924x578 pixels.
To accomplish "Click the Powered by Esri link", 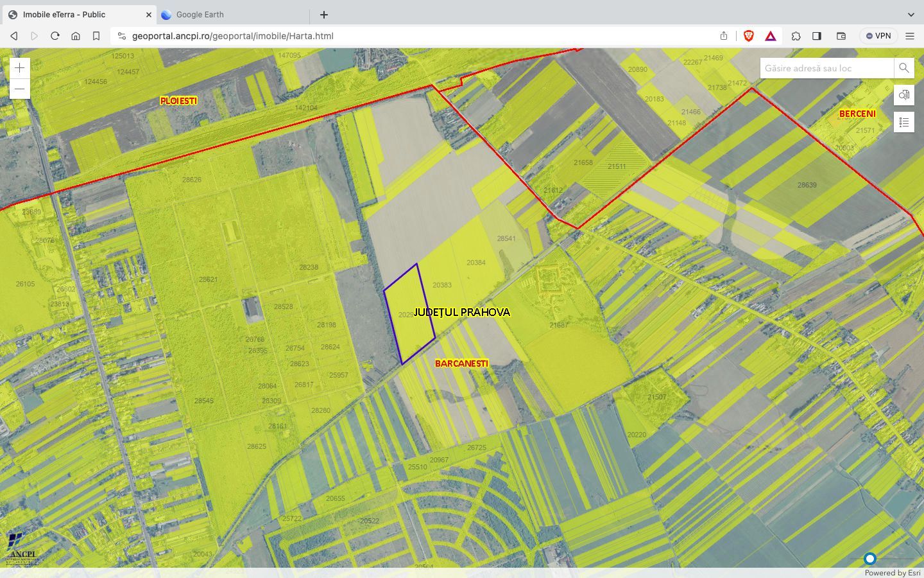I will click(x=892, y=573).
